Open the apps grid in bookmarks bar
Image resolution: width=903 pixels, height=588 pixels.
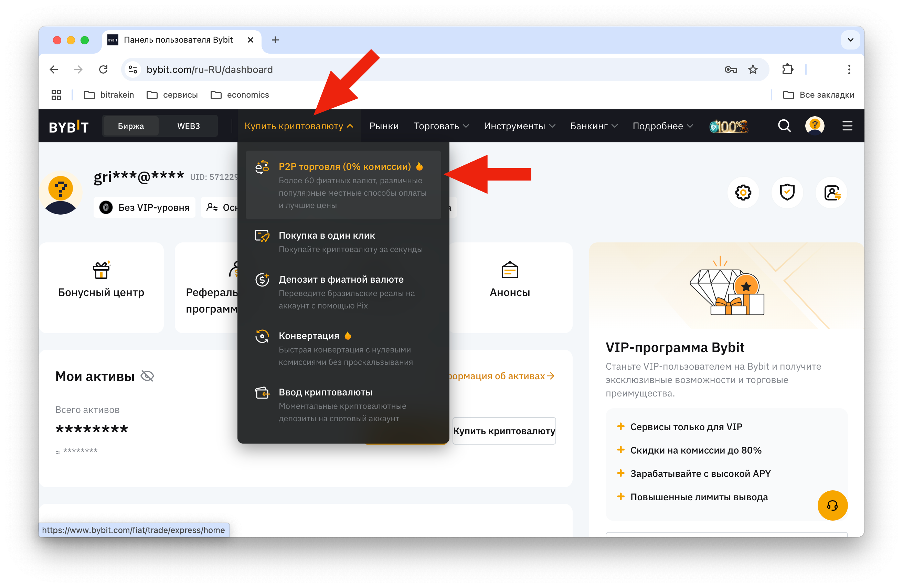click(56, 95)
